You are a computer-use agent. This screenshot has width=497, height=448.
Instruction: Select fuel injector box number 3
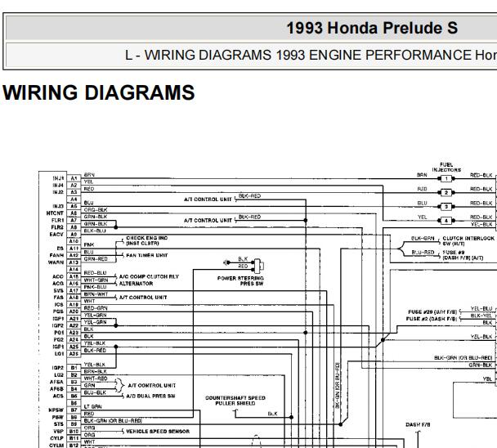tap(446, 206)
